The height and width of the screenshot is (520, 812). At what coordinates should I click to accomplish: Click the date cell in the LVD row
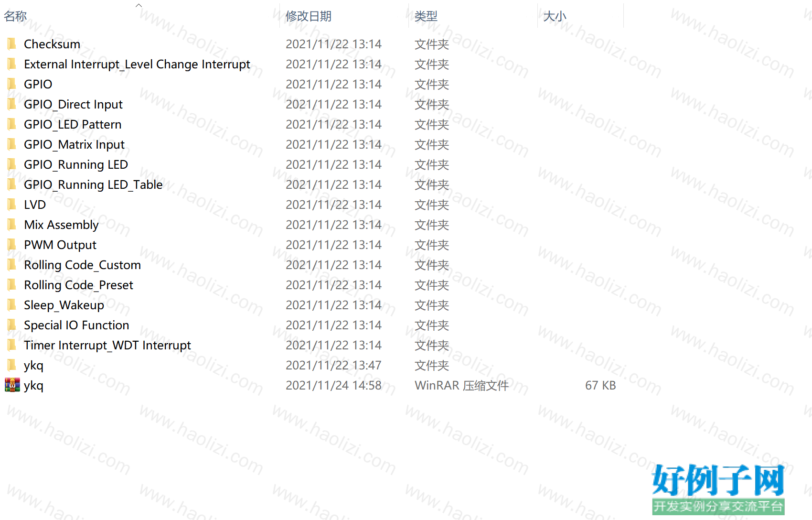(333, 205)
